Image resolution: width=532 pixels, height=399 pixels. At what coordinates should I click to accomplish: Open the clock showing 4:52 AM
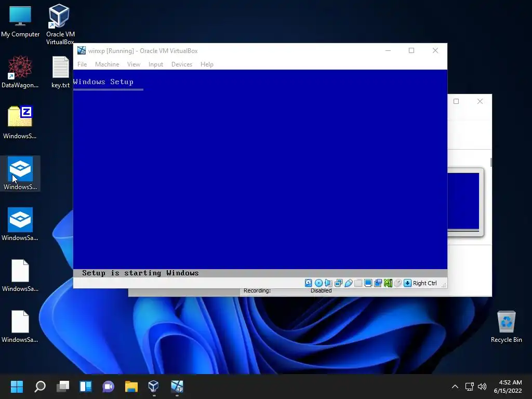508,387
